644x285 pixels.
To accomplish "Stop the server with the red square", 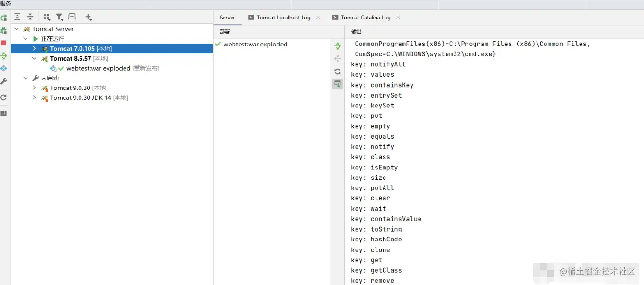I will click(4, 43).
